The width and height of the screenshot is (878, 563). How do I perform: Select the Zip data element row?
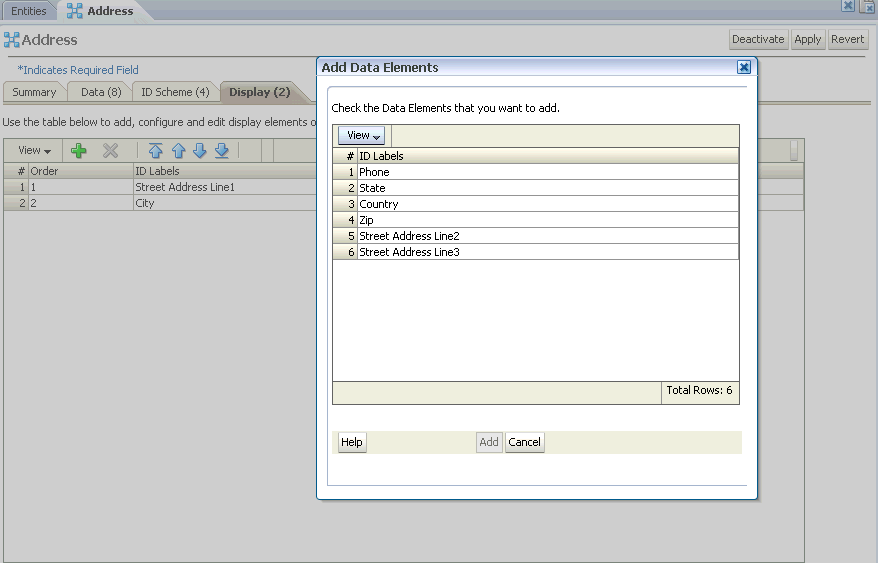366,220
